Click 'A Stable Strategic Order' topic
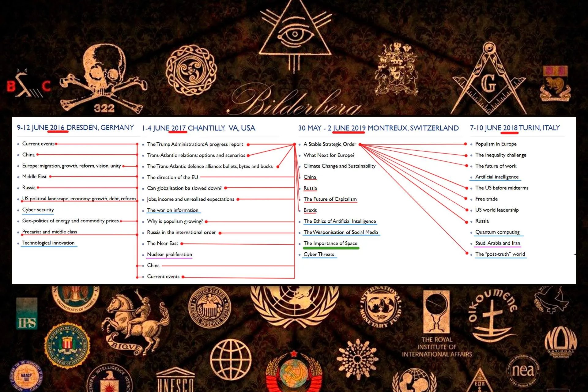This screenshot has width=588, height=392. pyautogui.click(x=330, y=144)
